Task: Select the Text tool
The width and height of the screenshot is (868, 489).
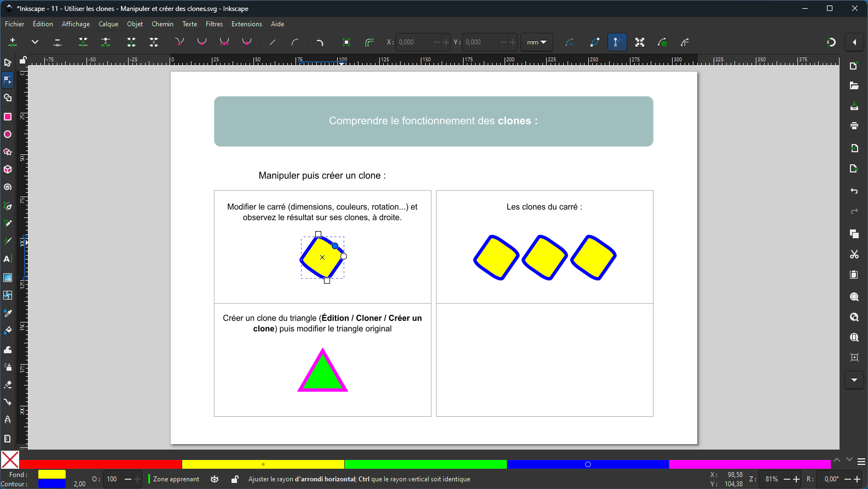Action: click(x=8, y=258)
